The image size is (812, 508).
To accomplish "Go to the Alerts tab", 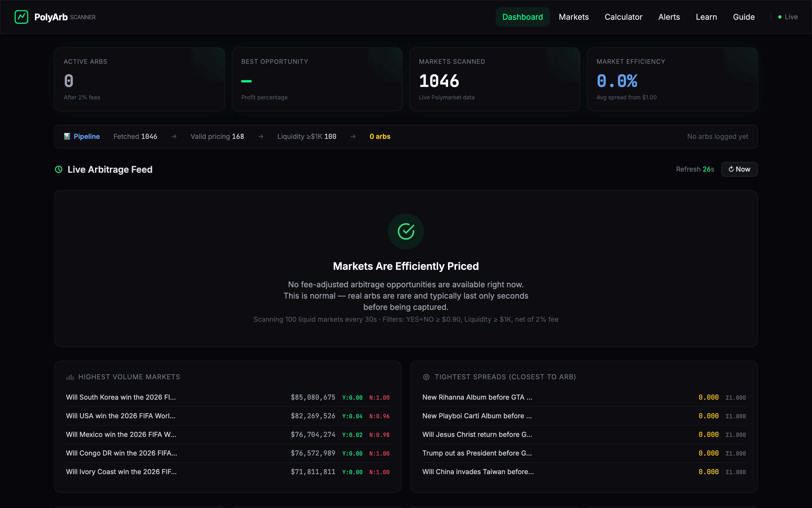I will point(669,17).
